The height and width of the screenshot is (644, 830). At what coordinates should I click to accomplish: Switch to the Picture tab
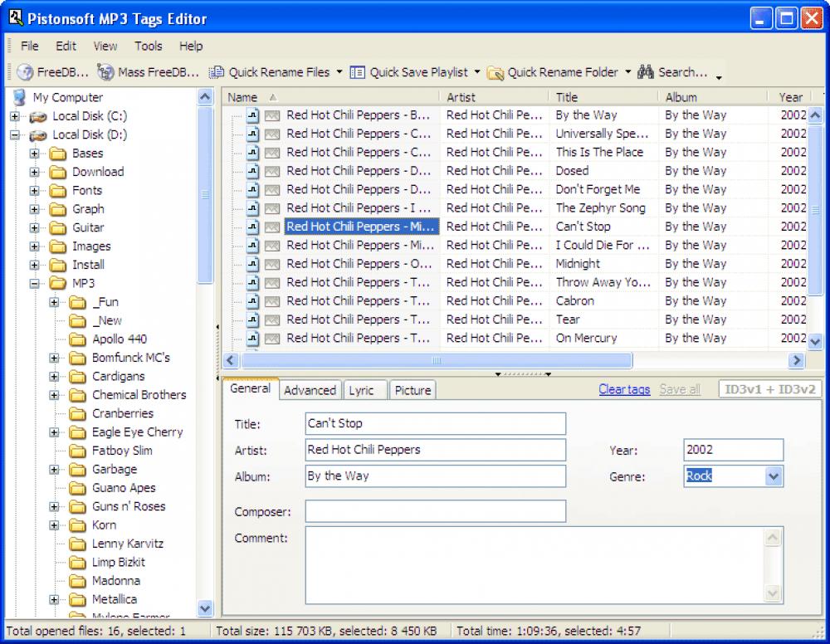pyautogui.click(x=412, y=389)
